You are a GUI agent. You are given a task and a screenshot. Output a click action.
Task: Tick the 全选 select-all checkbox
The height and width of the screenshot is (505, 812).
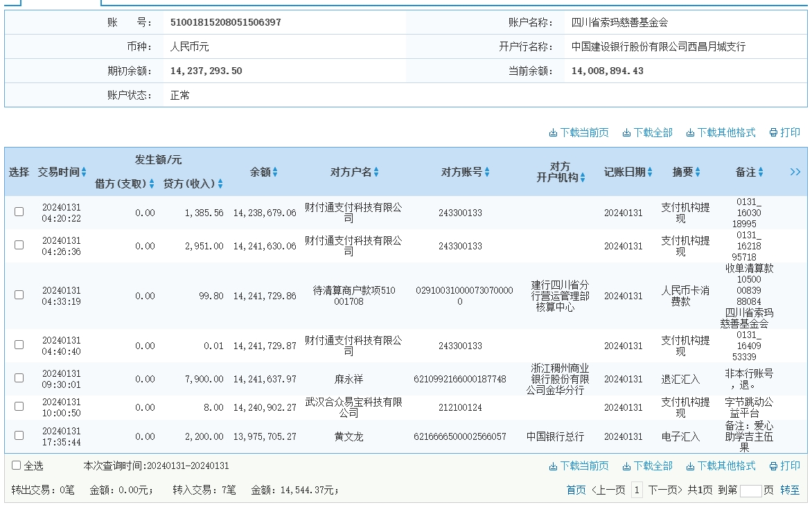point(16,465)
